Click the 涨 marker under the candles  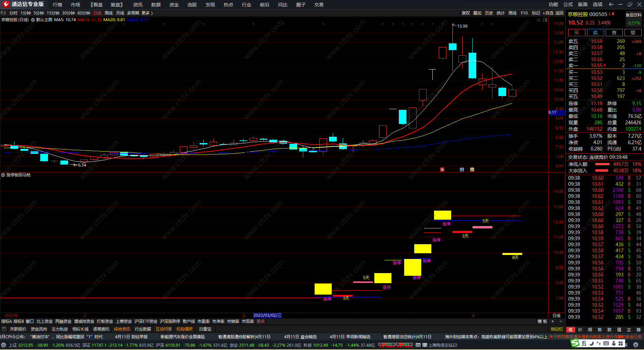point(442,170)
